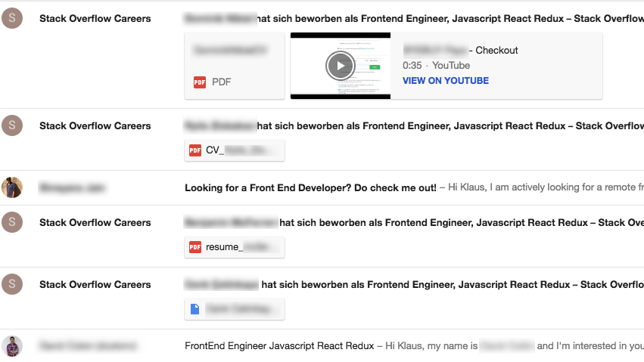Image resolution: width=644 pixels, height=362 pixels.
Task: Click the photo avatar on the Front End Developer email
Action: click(12, 187)
